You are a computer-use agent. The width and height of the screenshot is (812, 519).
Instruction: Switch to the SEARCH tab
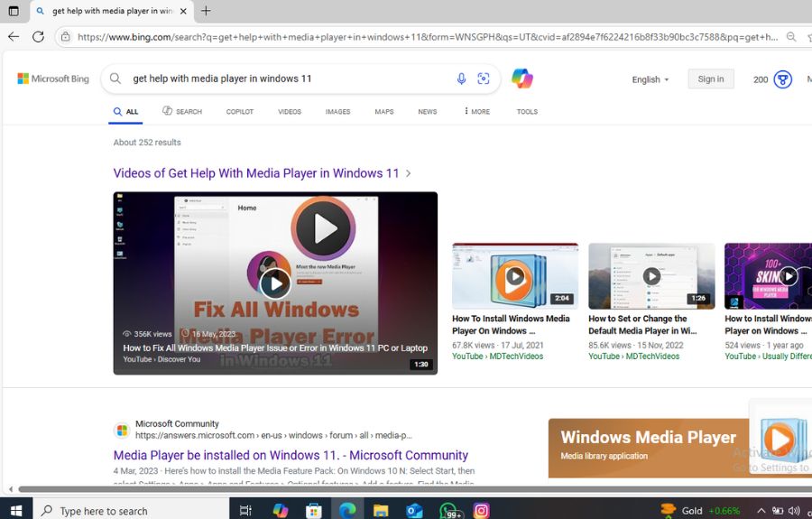[x=182, y=111]
